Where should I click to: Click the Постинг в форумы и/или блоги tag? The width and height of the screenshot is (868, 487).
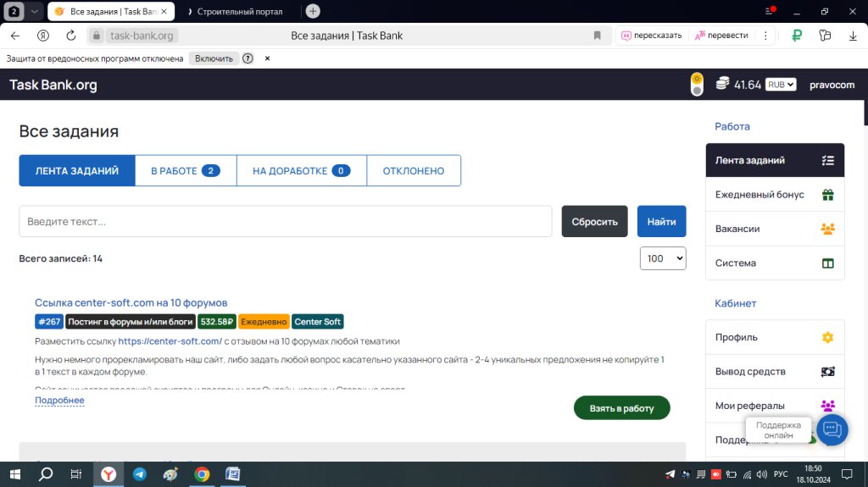pyautogui.click(x=130, y=322)
